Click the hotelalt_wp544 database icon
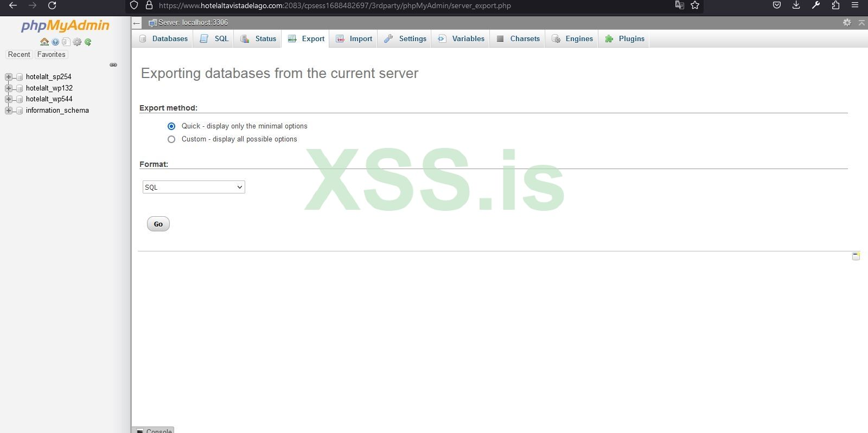 20,99
